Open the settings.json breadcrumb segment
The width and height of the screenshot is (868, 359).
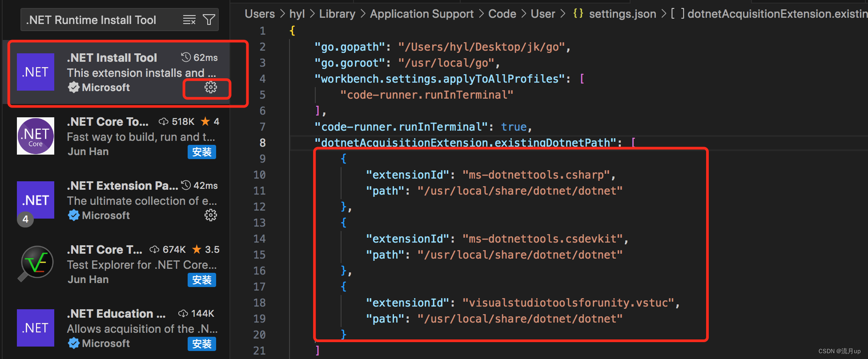[x=623, y=14]
